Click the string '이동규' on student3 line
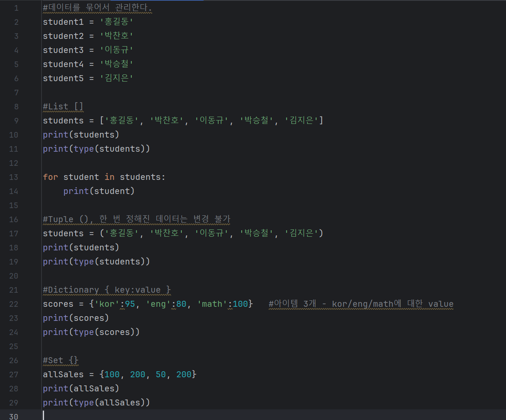Screen dimensions: 506x420 pos(116,50)
